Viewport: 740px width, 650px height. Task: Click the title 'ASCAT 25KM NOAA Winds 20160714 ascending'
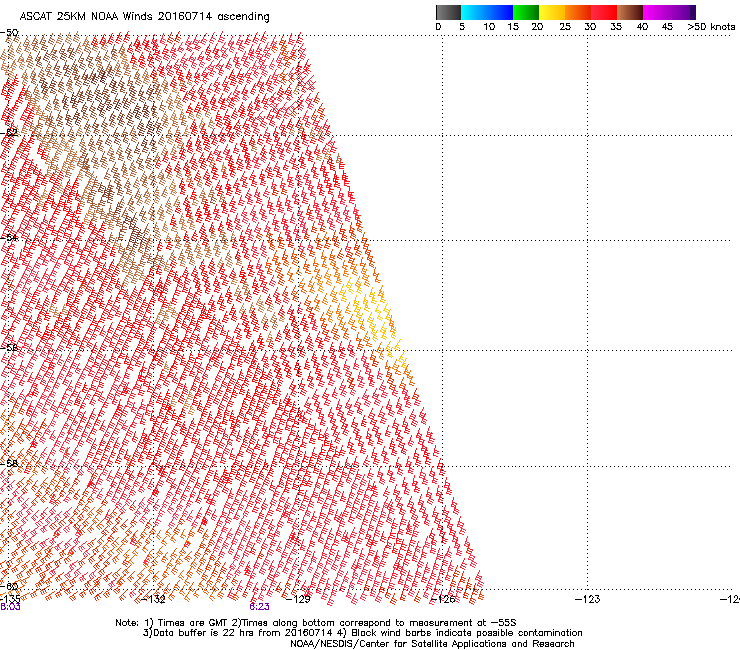pos(144,17)
